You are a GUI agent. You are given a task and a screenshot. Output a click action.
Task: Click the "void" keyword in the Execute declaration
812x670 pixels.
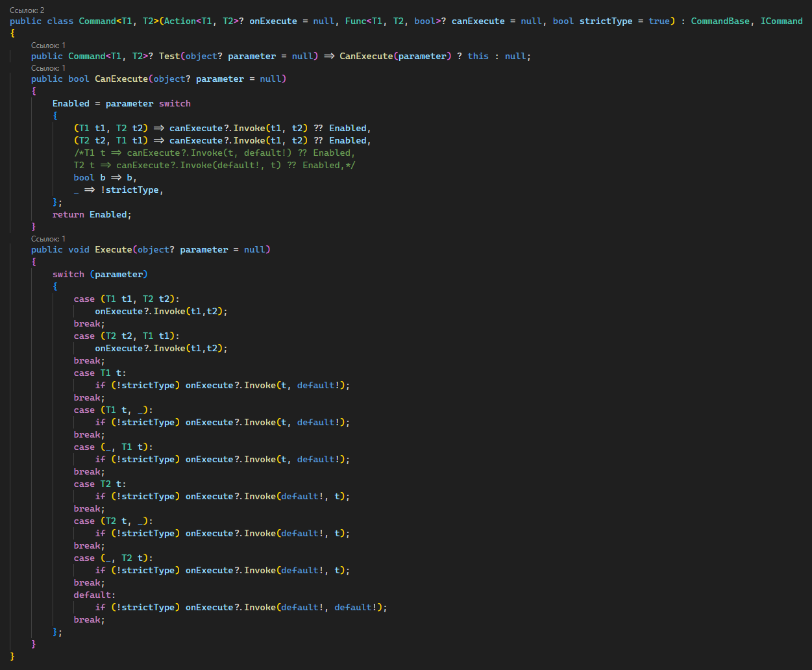[79, 249]
